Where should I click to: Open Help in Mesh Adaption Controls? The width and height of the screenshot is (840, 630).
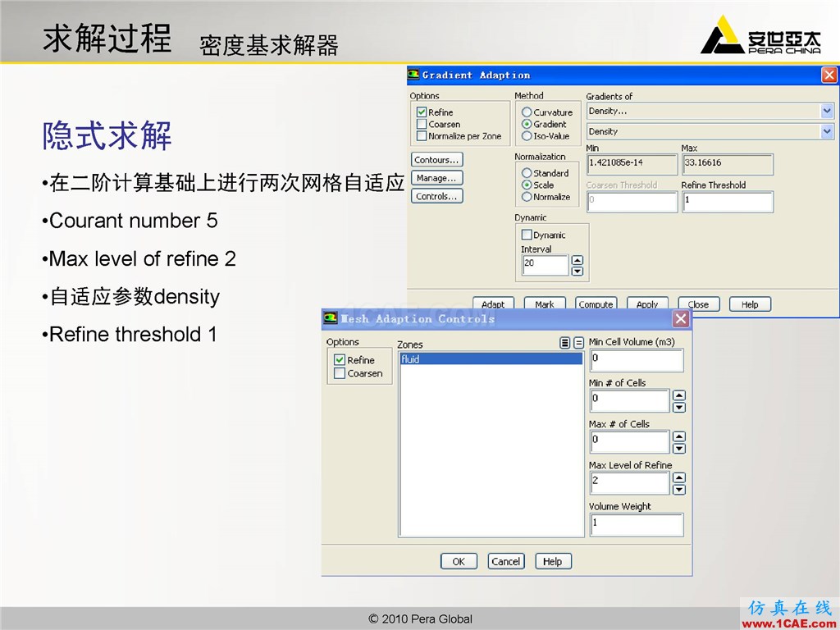[x=553, y=561]
